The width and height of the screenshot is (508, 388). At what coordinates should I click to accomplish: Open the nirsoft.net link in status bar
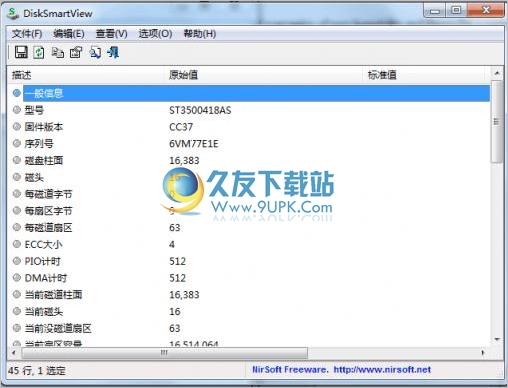tap(382, 369)
